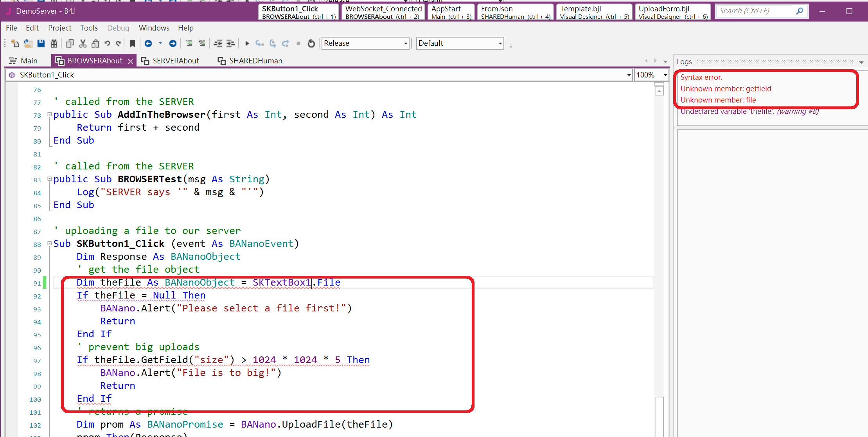The width and height of the screenshot is (868, 437).
Task: Click the Save file toolbar icon
Action: (x=41, y=43)
